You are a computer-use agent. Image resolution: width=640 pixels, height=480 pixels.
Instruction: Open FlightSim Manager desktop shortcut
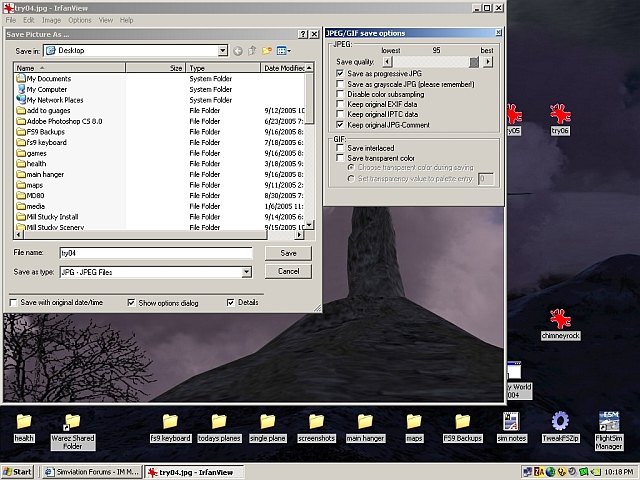tap(609, 422)
